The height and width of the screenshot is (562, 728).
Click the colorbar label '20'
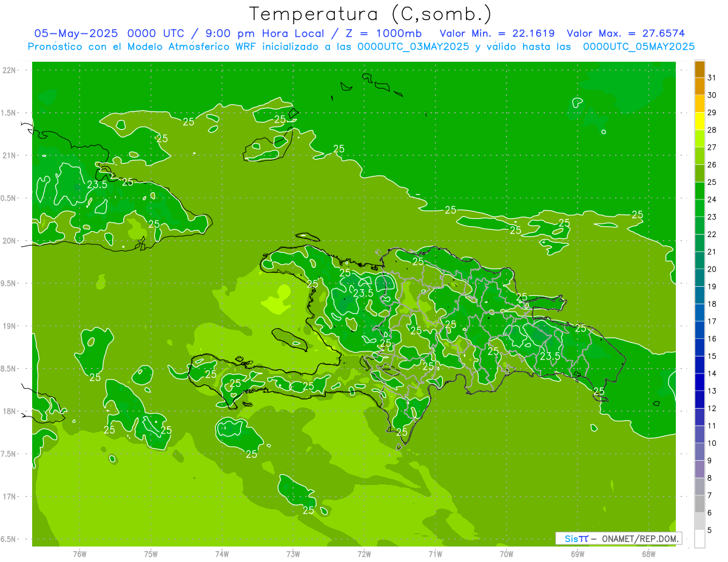[x=712, y=269]
